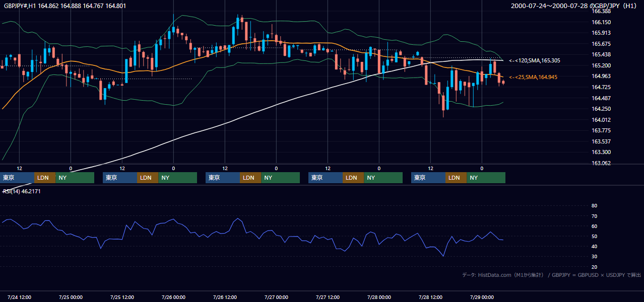This screenshot has width=644, height=302.
Task: Click the leftmost LDN session block
Action: pyautogui.click(x=45, y=178)
